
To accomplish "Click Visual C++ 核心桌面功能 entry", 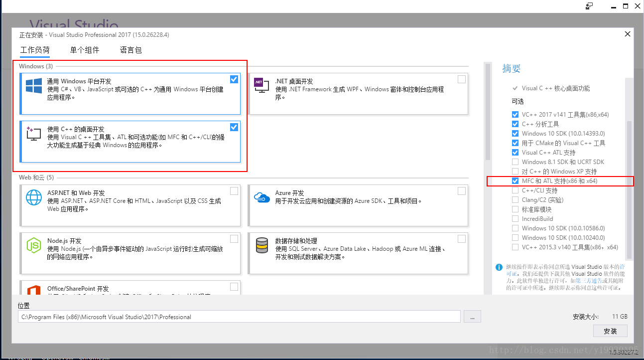I will click(556, 88).
